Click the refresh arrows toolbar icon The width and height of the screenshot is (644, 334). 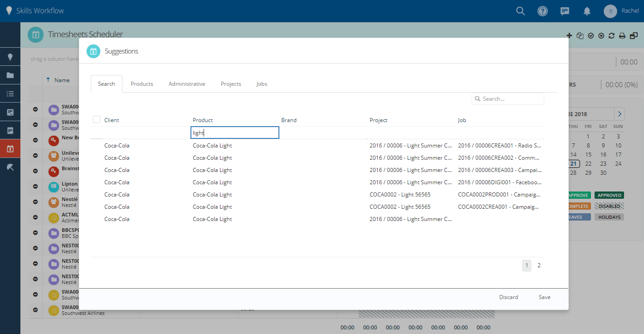[611, 35]
